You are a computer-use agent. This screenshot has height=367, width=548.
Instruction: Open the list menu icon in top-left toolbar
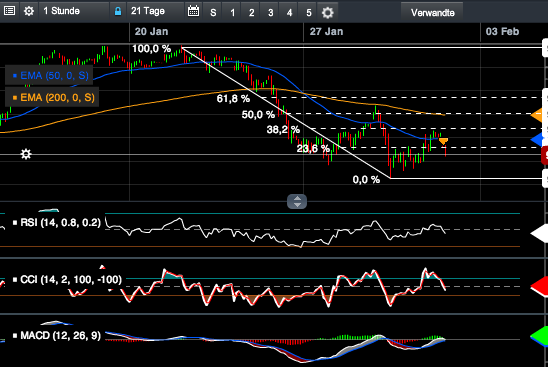click(9, 11)
